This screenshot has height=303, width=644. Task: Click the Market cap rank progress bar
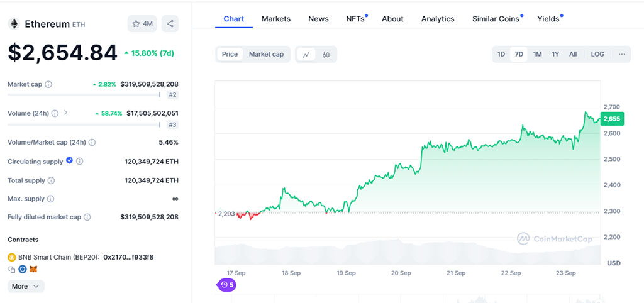84,95
